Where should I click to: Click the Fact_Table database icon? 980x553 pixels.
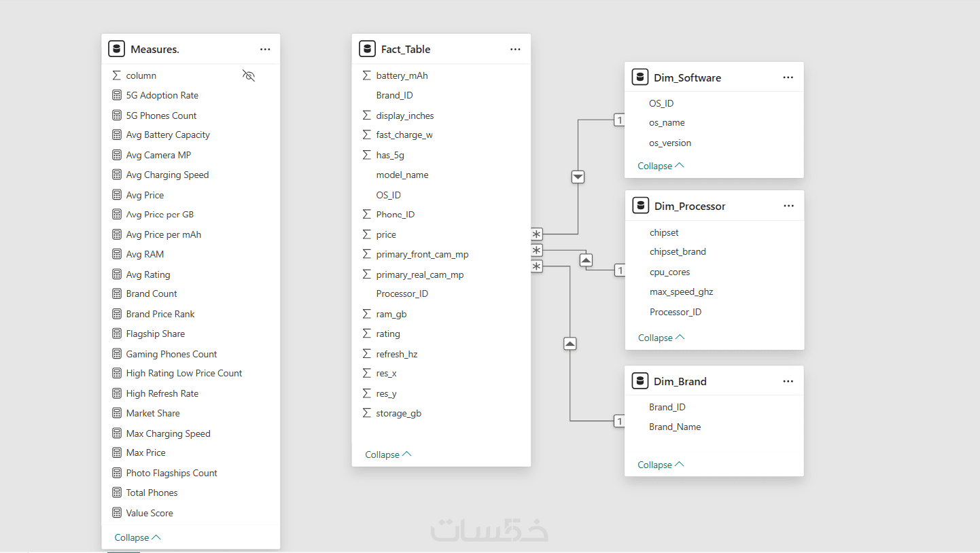367,49
